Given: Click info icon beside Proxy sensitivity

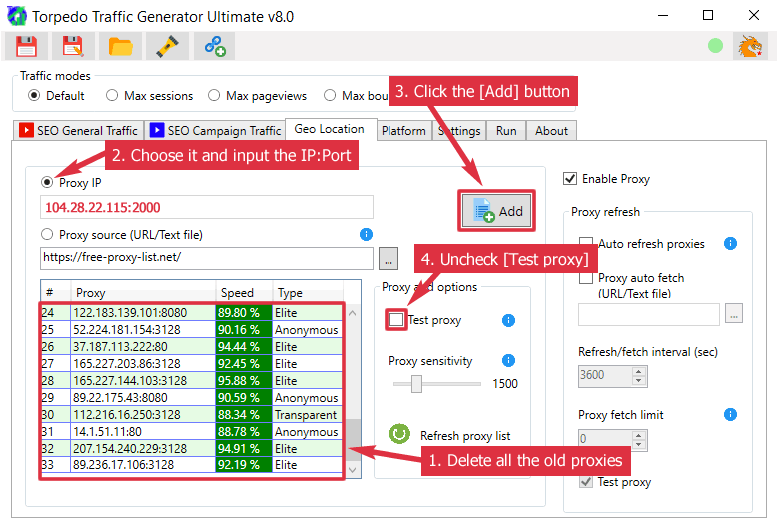Looking at the screenshot, I should (x=508, y=361).
